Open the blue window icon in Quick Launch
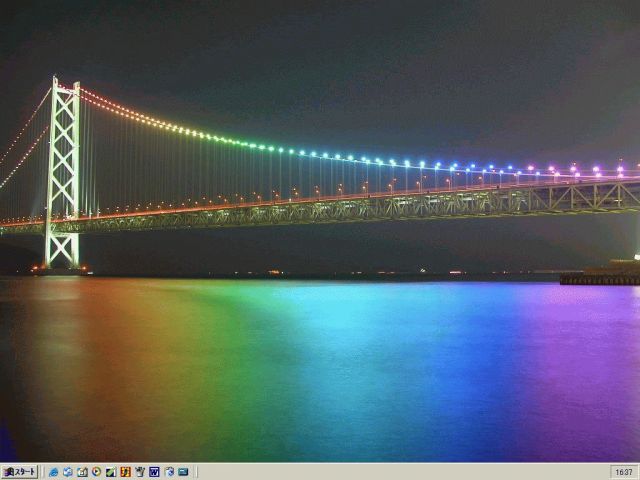Image resolution: width=640 pixels, height=480 pixels. pos(184,472)
